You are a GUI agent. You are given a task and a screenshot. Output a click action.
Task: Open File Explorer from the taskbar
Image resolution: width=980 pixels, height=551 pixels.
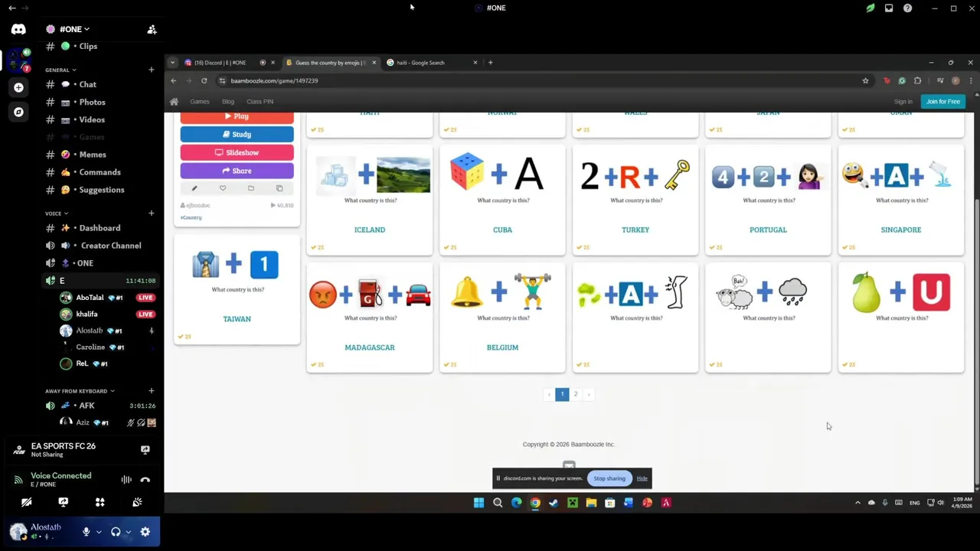pos(591,503)
